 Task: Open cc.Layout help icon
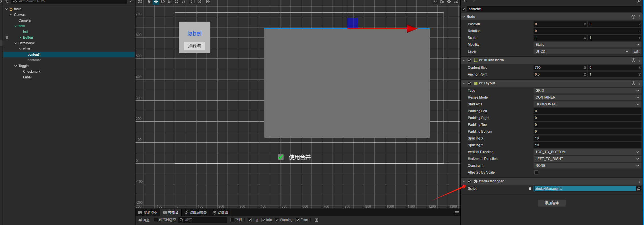633,83
